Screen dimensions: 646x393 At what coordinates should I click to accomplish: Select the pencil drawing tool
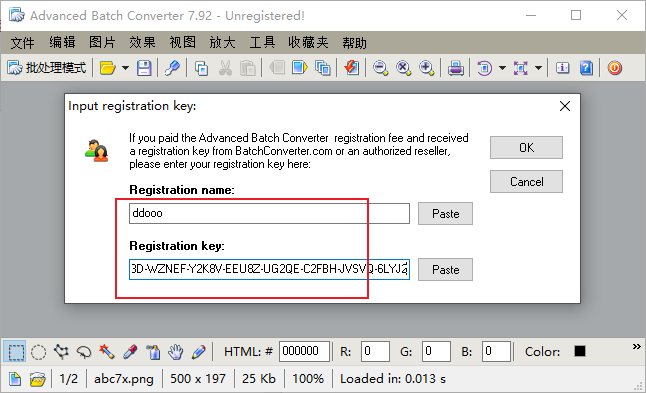coord(199,352)
